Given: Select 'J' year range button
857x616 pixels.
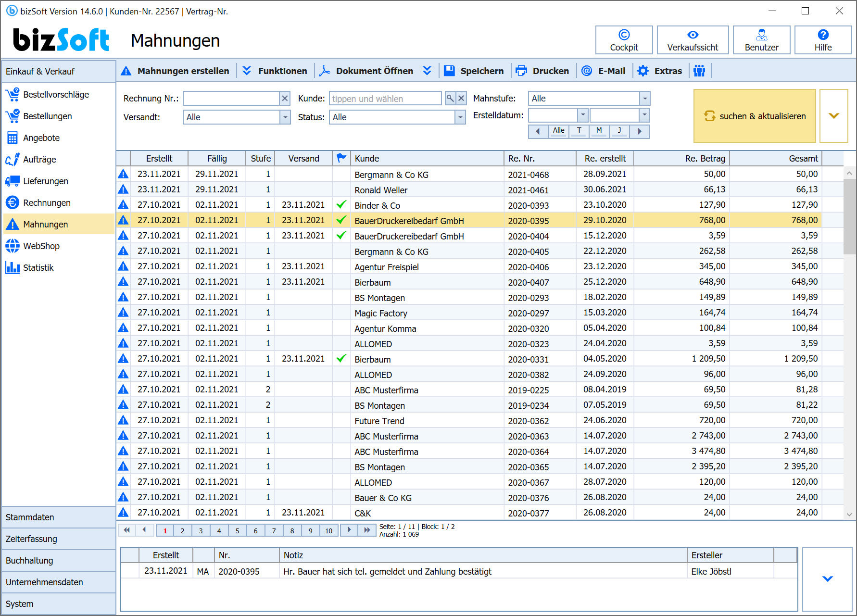Looking at the screenshot, I should 619,131.
